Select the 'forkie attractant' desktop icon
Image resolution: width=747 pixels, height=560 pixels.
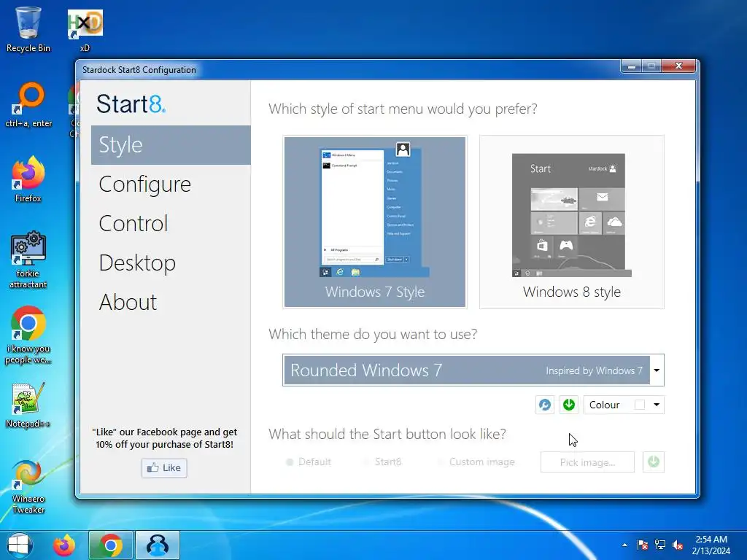point(28,260)
